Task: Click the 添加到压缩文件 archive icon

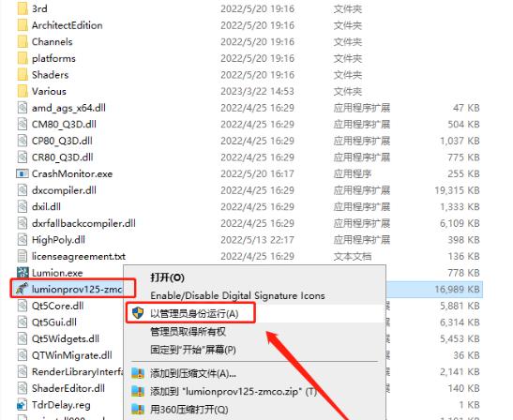Action: click(138, 373)
